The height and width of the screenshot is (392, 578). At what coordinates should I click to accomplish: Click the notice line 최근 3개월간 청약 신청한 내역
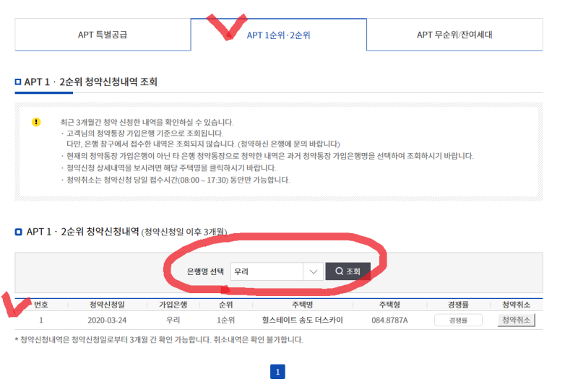click(x=147, y=122)
